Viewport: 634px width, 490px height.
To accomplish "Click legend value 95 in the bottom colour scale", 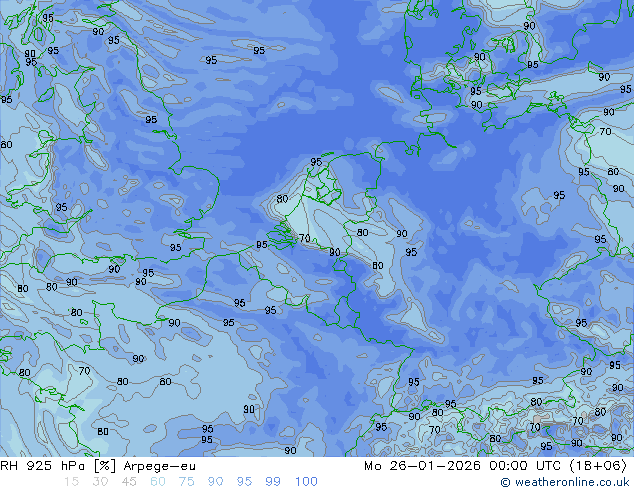I will click(244, 482).
